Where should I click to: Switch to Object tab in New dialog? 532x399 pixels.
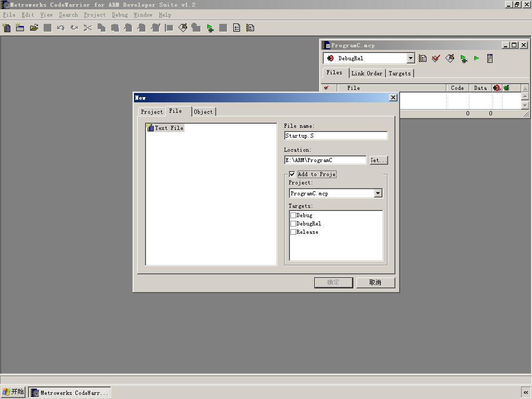point(203,112)
